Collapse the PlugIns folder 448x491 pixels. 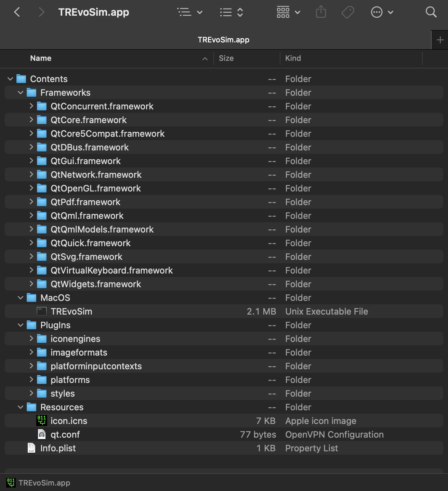tap(21, 325)
